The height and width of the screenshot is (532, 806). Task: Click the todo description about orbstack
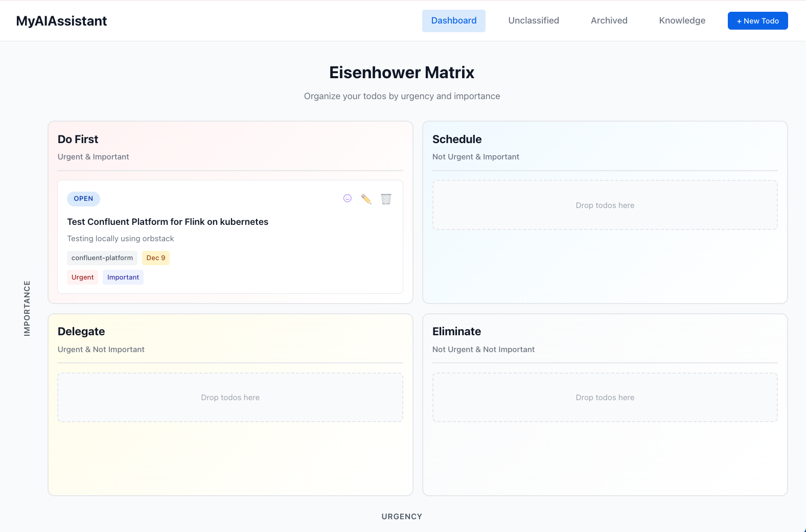click(x=121, y=239)
